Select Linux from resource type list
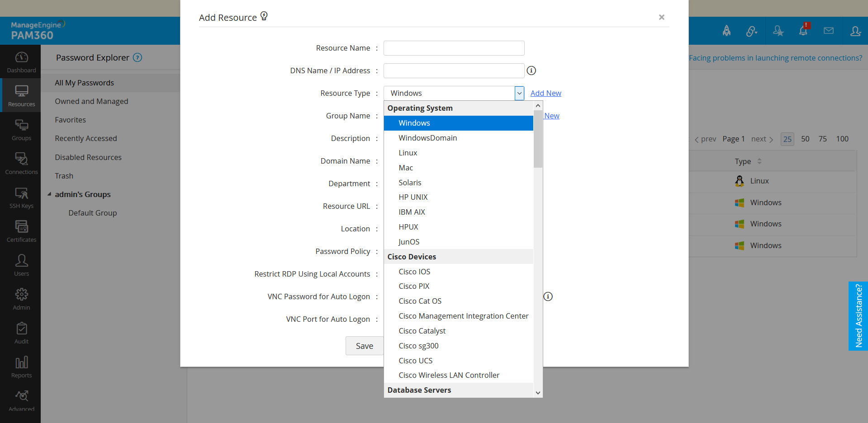This screenshot has height=423, width=868. [x=408, y=153]
